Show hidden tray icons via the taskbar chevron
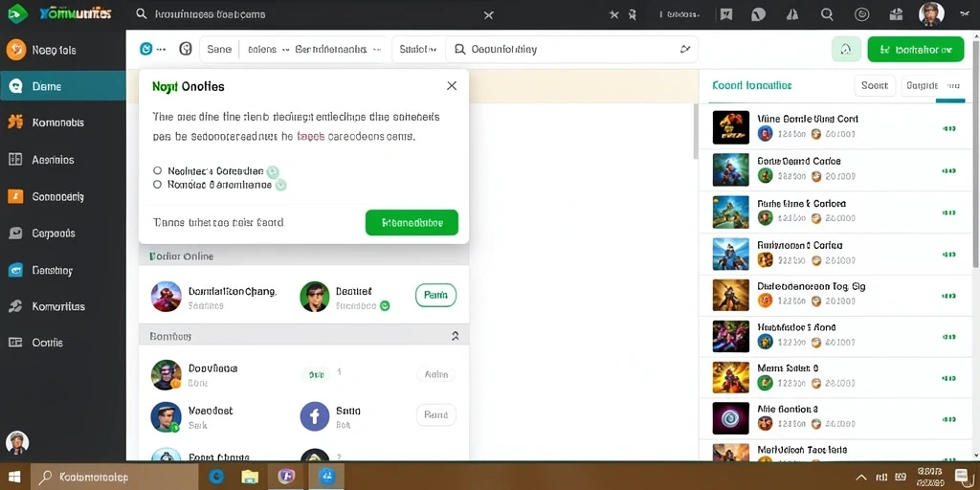This screenshot has width=980, height=490. click(860, 478)
